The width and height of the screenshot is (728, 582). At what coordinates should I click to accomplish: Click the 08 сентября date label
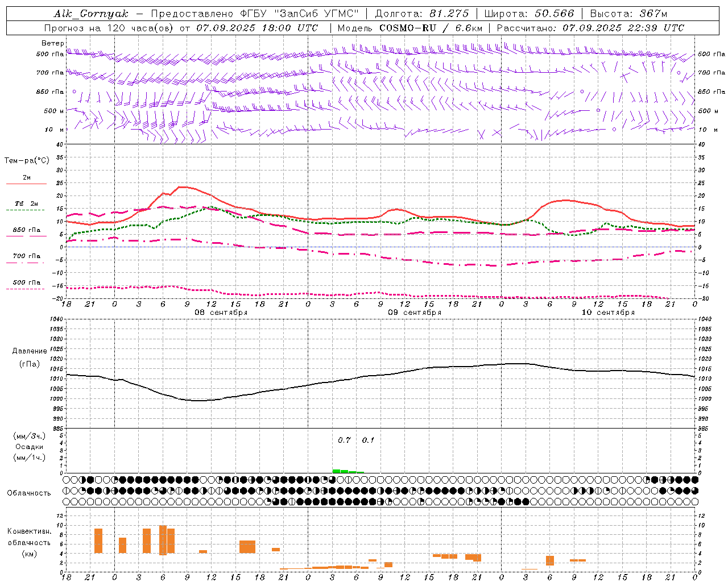pos(221,313)
